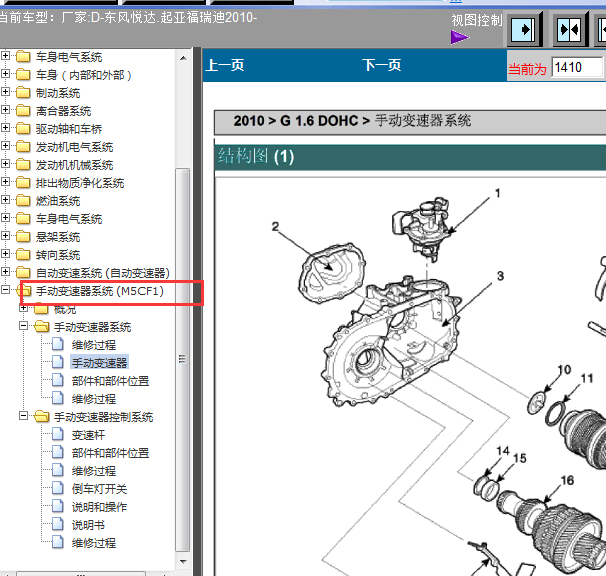Viewport: 606px width, 576px height.
Task: Open 说明和操作 document
Action: (x=99, y=507)
